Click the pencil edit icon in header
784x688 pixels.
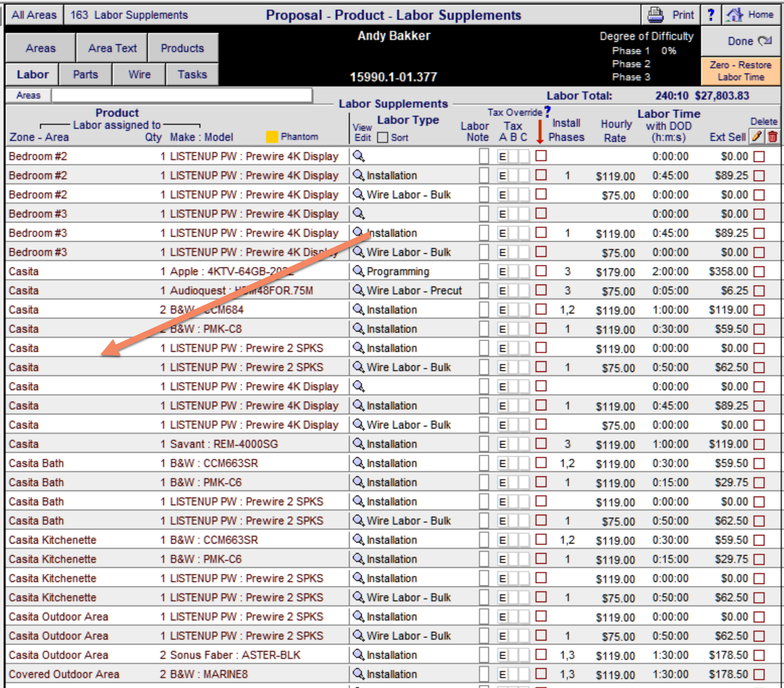tap(757, 136)
